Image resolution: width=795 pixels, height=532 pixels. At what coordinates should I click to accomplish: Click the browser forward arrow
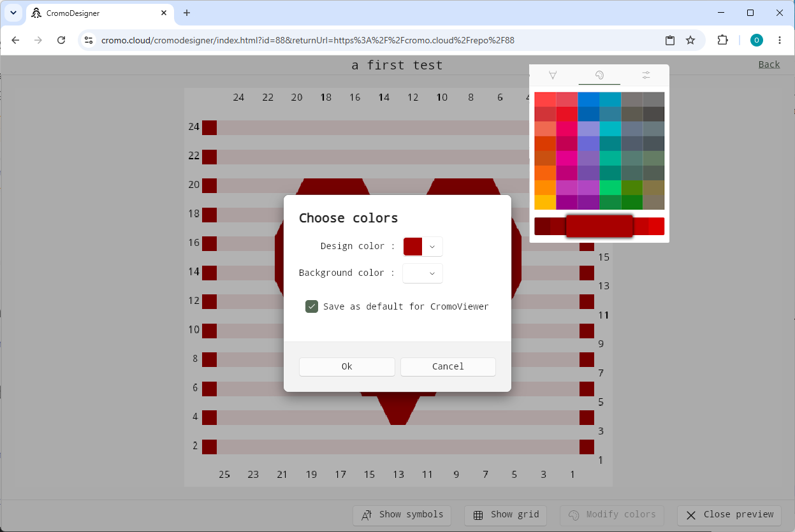pyautogui.click(x=38, y=40)
